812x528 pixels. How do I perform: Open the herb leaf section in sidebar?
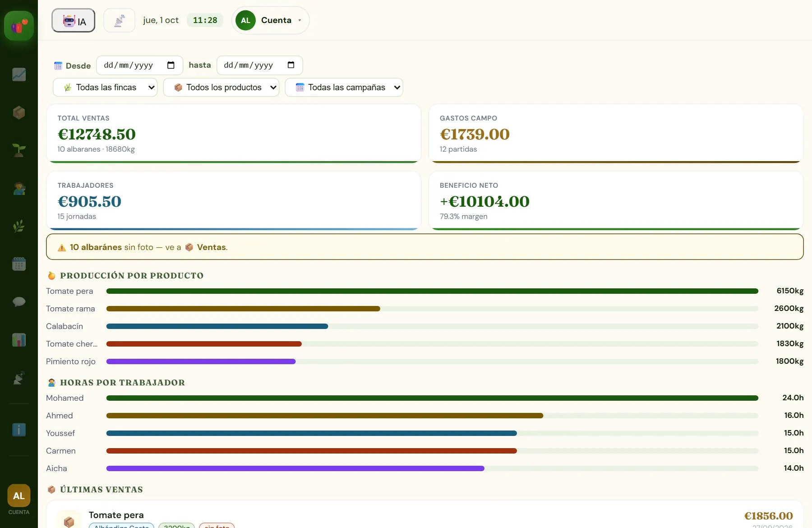19,226
